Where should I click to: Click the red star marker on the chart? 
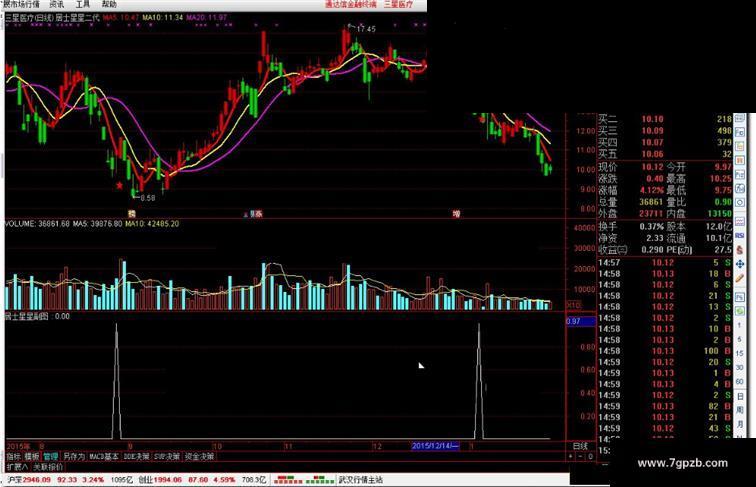[x=120, y=185]
